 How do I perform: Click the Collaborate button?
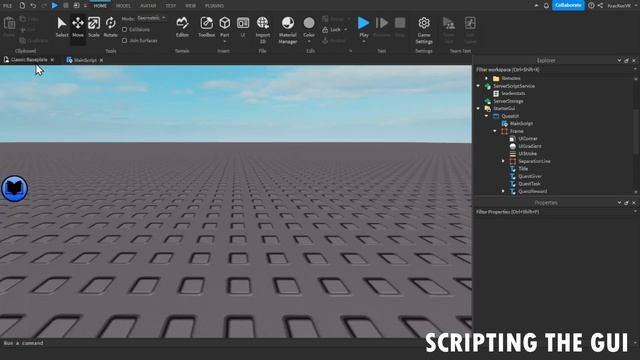[x=568, y=5]
